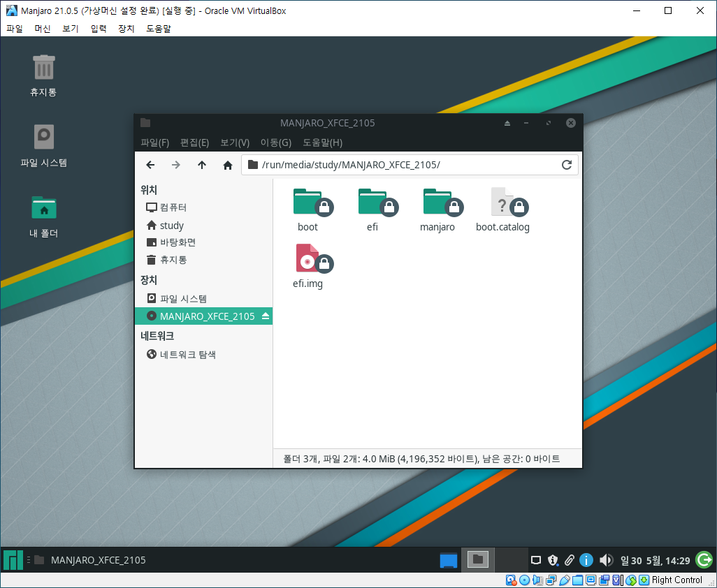Viewport: 717px width, 588px height.
Task: Open the volume control in panel
Action: coord(606,559)
